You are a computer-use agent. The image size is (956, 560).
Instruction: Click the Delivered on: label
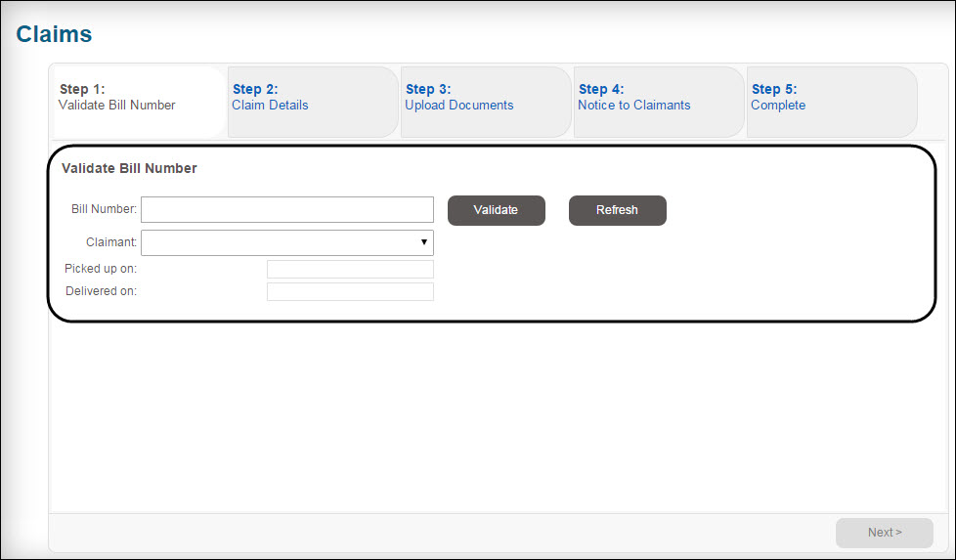click(x=102, y=291)
